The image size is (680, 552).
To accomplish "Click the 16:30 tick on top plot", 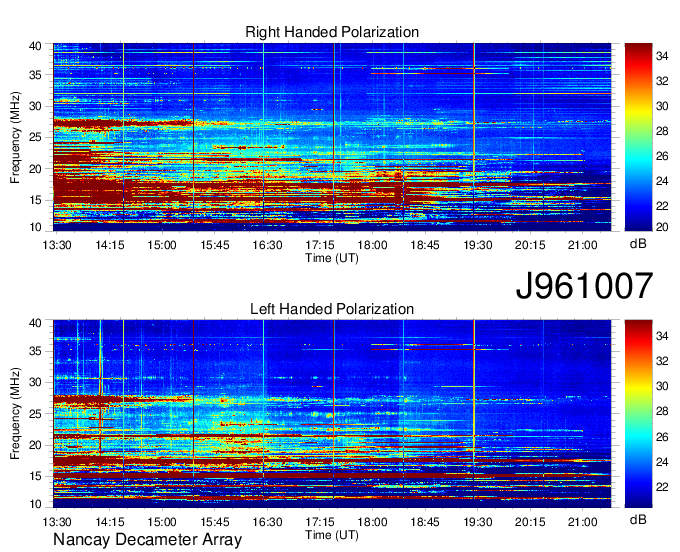I will tap(267, 245).
